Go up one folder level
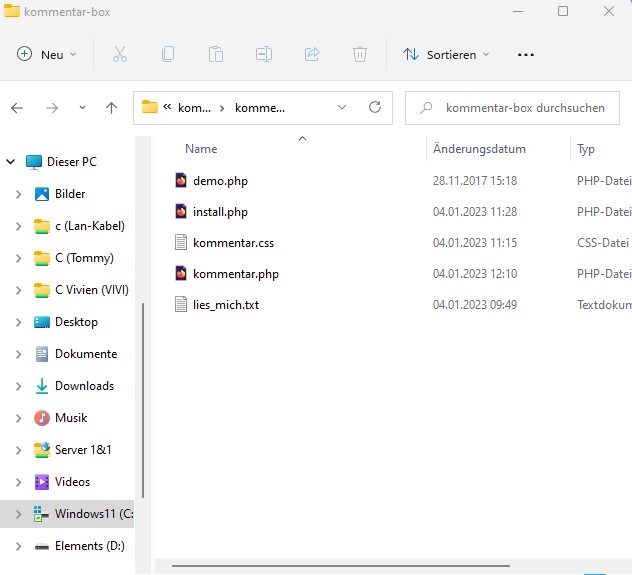Screen dimensions: 632x575 (111, 107)
